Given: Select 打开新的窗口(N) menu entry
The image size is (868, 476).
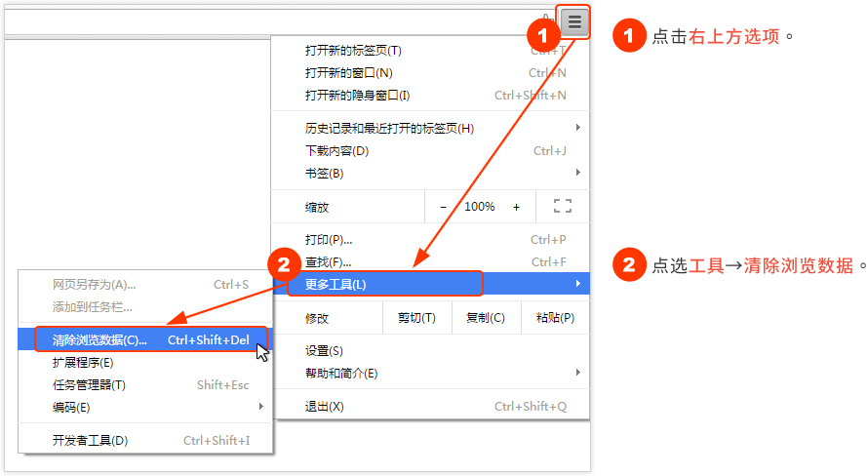Looking at the screenshot, I should coord(349,73).
